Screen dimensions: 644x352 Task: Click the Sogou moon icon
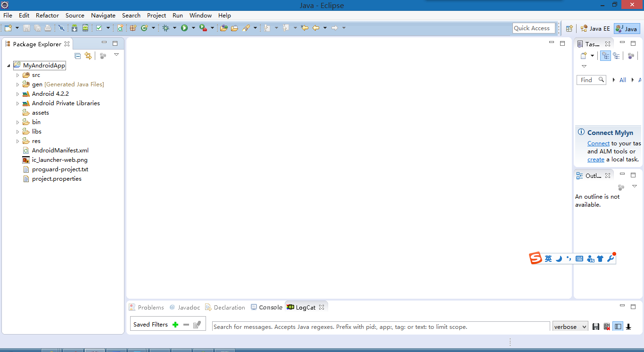(559, 259)
